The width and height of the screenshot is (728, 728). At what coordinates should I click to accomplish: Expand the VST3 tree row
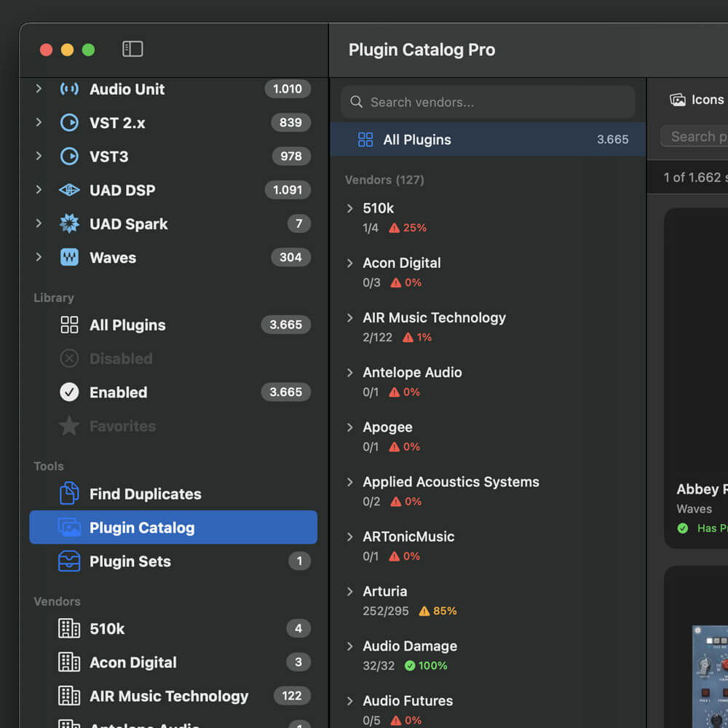click(39, 156)
